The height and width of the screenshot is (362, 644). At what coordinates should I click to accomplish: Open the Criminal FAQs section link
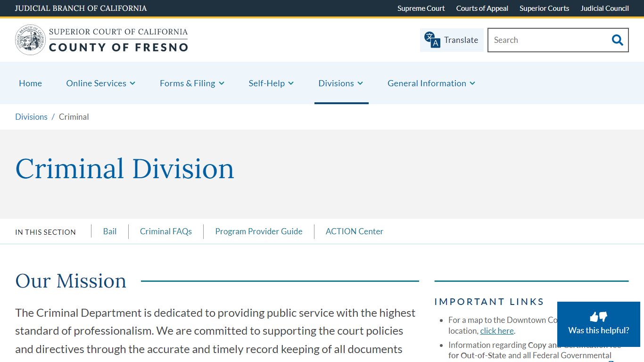pyautogui.click(x=166, y=231)
